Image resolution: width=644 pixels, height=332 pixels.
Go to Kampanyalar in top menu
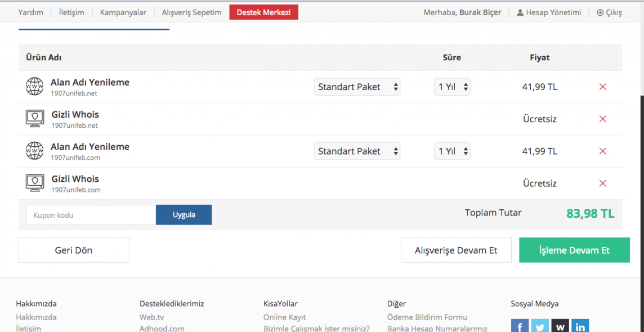[123, 12]
